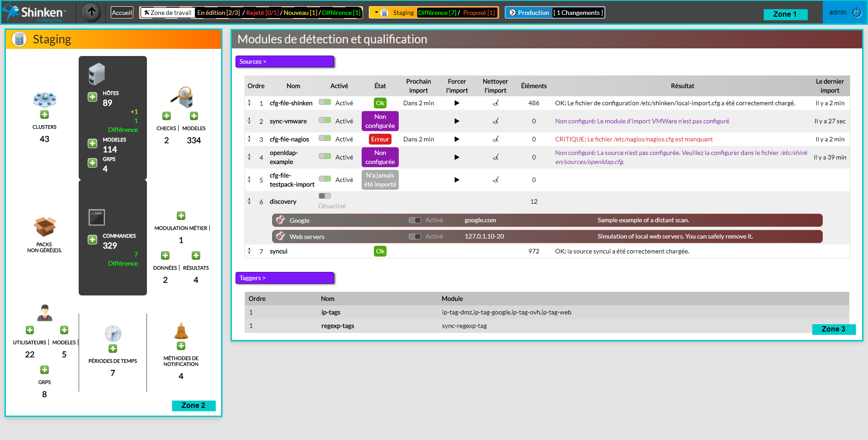868x440 pixels.
Task: Click the up arrow icon in header
Action: (x=91, y=12)
